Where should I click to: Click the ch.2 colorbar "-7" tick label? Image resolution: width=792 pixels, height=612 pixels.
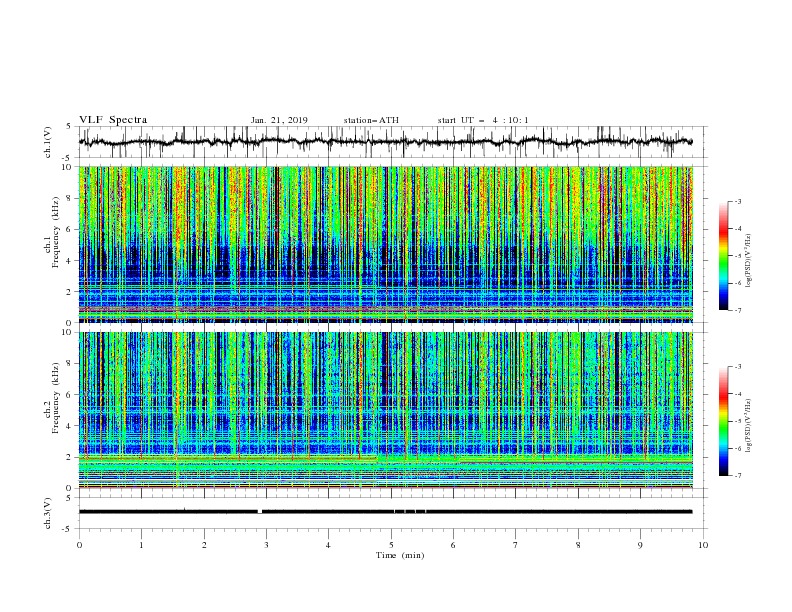(x=738, y=475)
